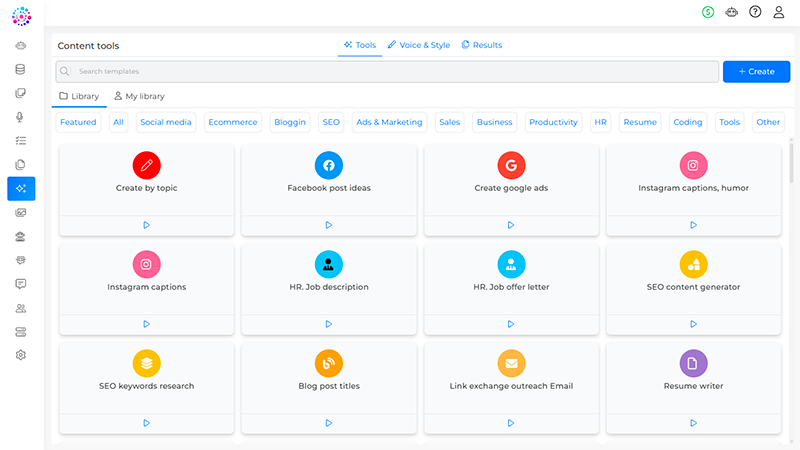Screen dimensions: 800x450
Task: Filter by Ecommerce category
Action: coord(233,122)
